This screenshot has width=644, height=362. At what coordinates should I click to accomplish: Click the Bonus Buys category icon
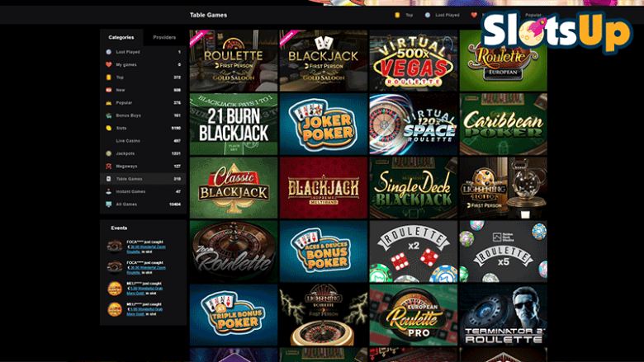(x=108, y=115)
